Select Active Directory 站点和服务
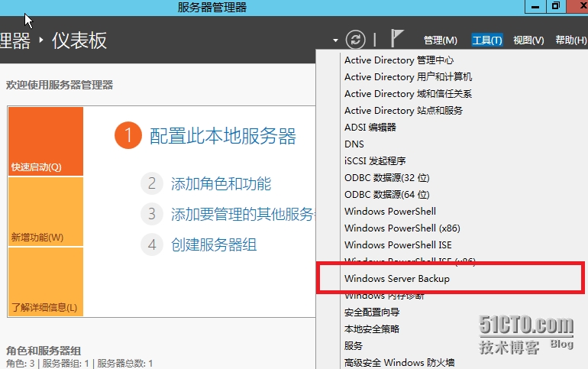The height and width of the screenshot is (369, 588). click(403, 111)
